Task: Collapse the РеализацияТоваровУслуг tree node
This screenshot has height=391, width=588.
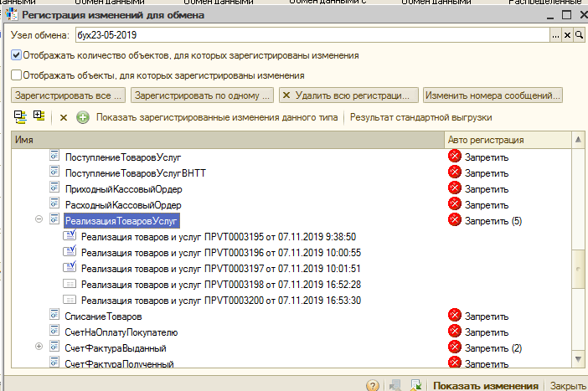Action: [x=39, y=220]
